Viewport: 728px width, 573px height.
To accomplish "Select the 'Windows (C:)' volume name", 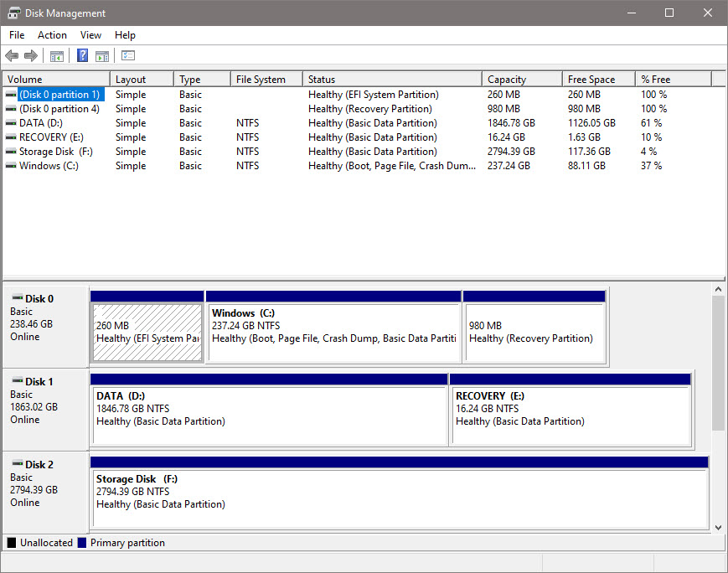I will click(49, 166).
